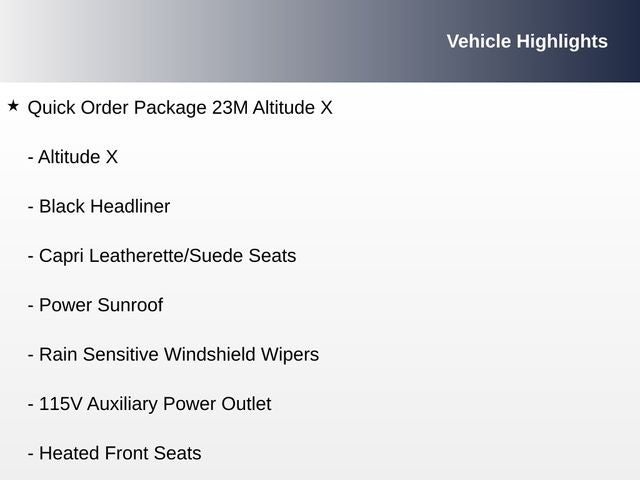The image size is (640, 480).
Task: Click the Heated Front Seats entry
Action: point(115,453)
